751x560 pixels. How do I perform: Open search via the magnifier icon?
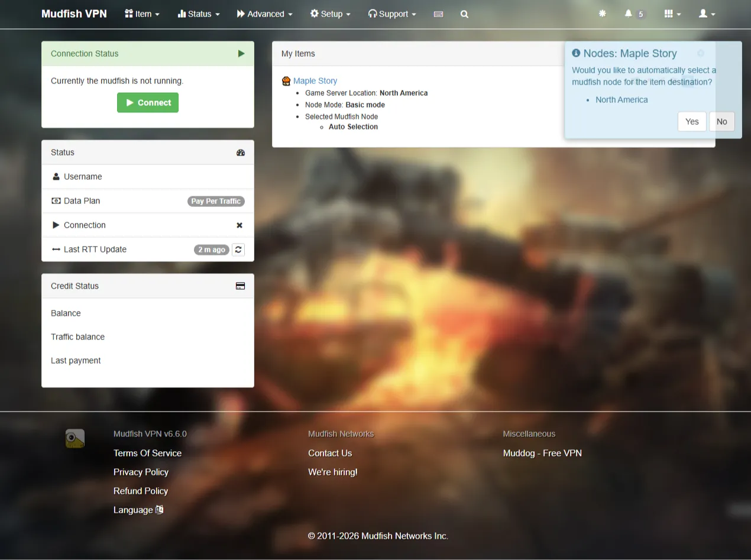(x=464, y=14)
